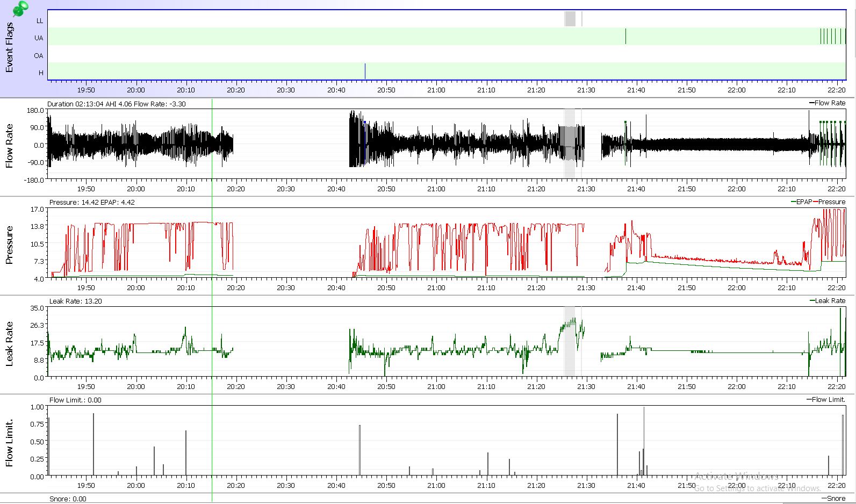
Task: Click the gray highlighted region in Leak Rate graph
Action: point(570,341)
